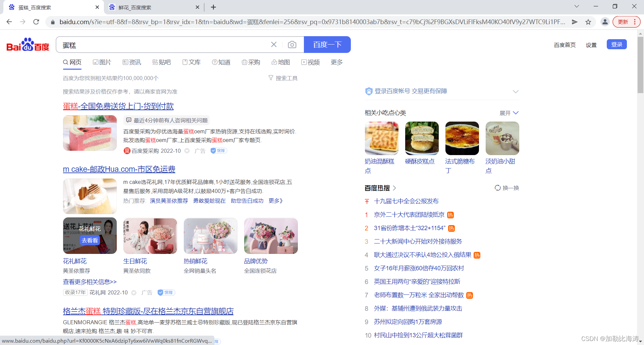Click the pink cake result thumbnail
644x345 pixels.
90,133
